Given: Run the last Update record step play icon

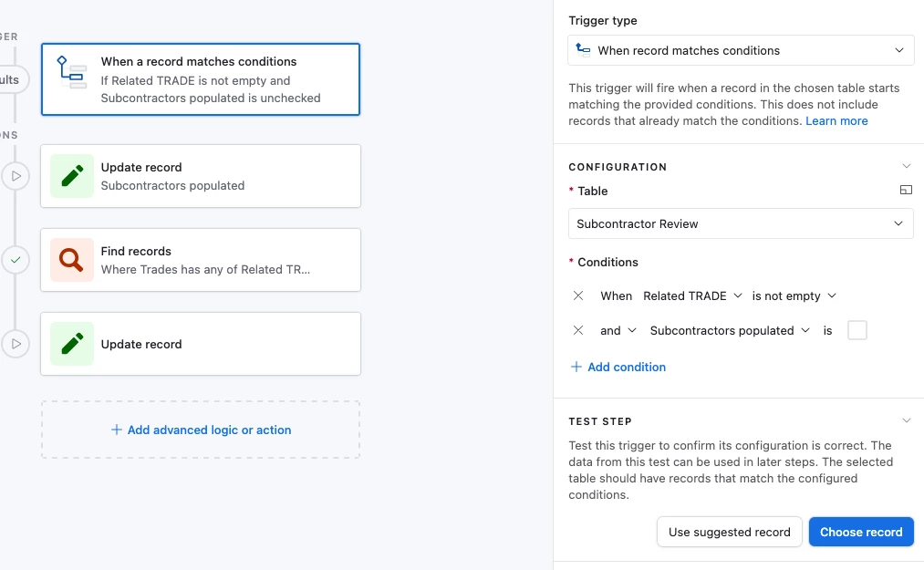Looking at the screenshot, I should (x=16, y=344).
